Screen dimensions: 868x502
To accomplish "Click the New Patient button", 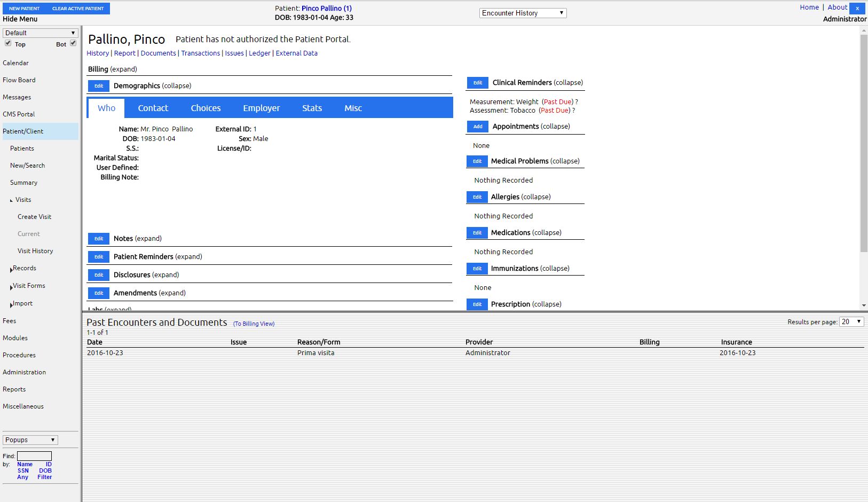I will pos(25,9).
